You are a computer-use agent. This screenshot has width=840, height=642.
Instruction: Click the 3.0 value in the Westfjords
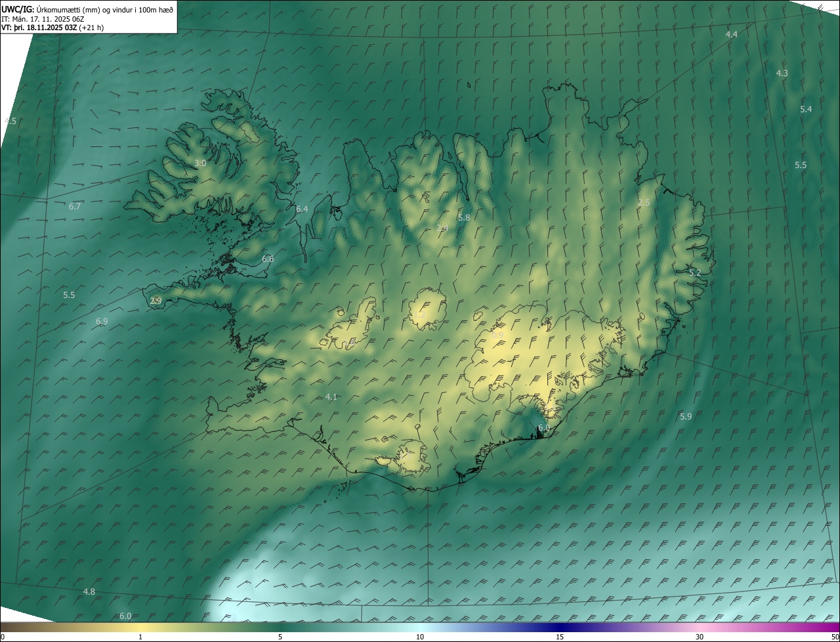200,163
